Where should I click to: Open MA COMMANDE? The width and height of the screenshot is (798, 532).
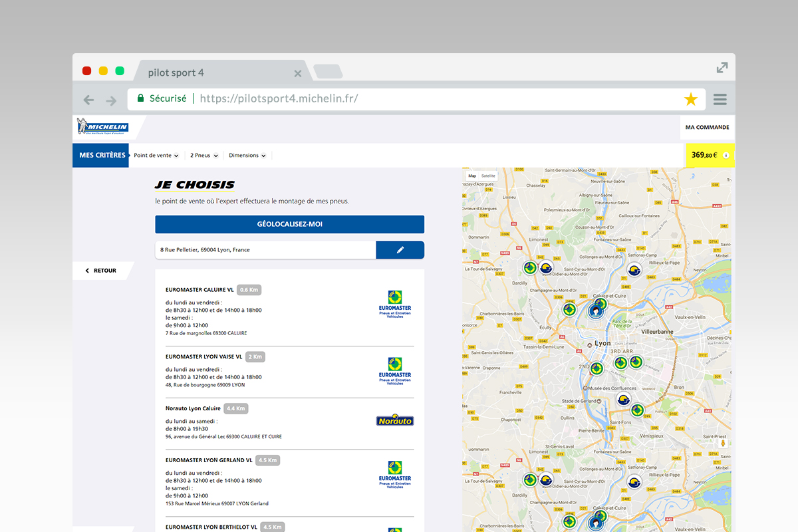pyautogui.click(x=708, y=127)
